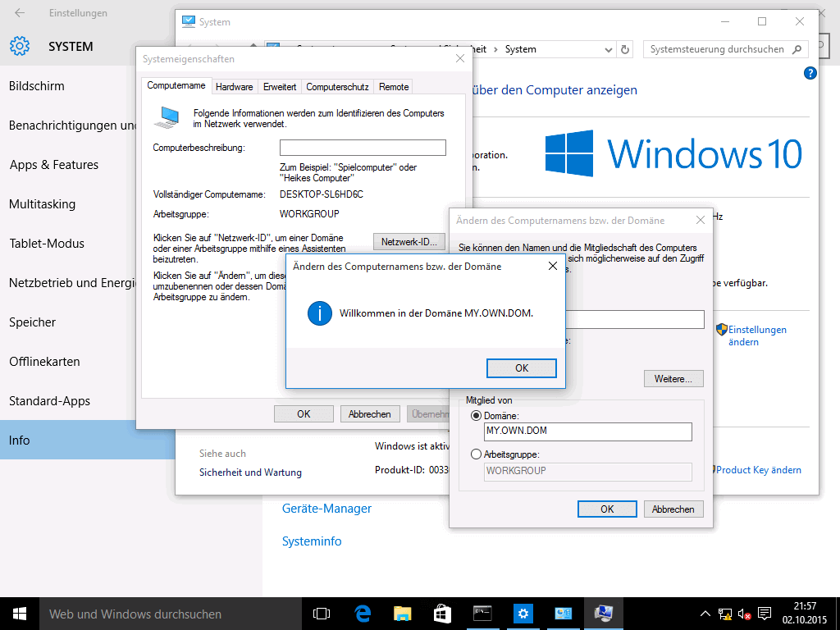Select the Arbeitsgruppe radio button
The height and width of the screenshot is (630, 840).
click(476, 454)
